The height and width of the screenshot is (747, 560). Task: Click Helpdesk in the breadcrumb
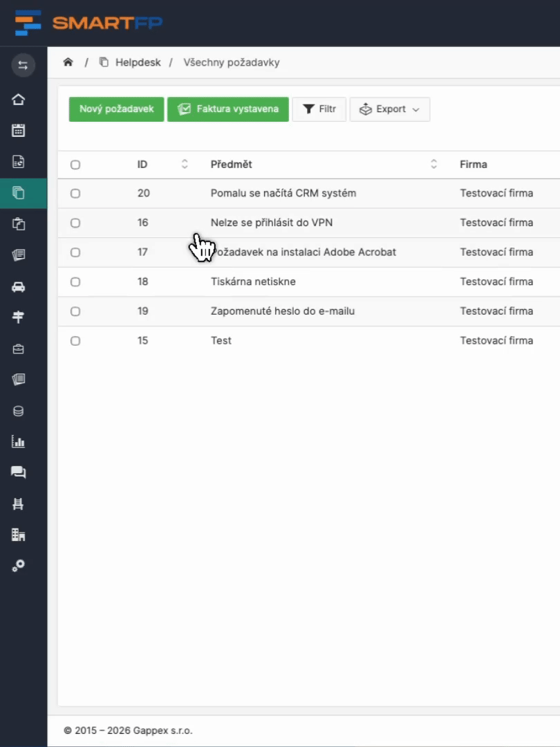coord(138,62)
